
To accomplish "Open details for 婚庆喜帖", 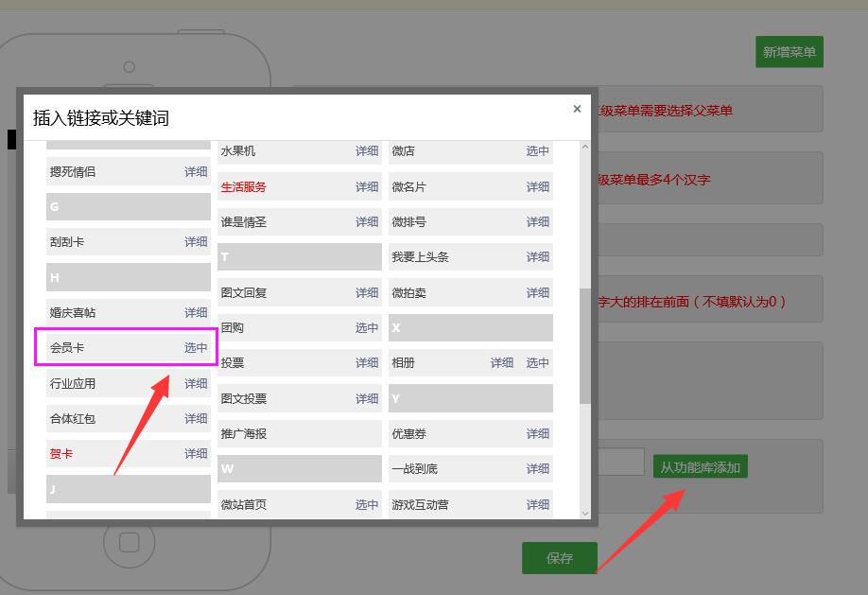I will (x=196, y=311).
